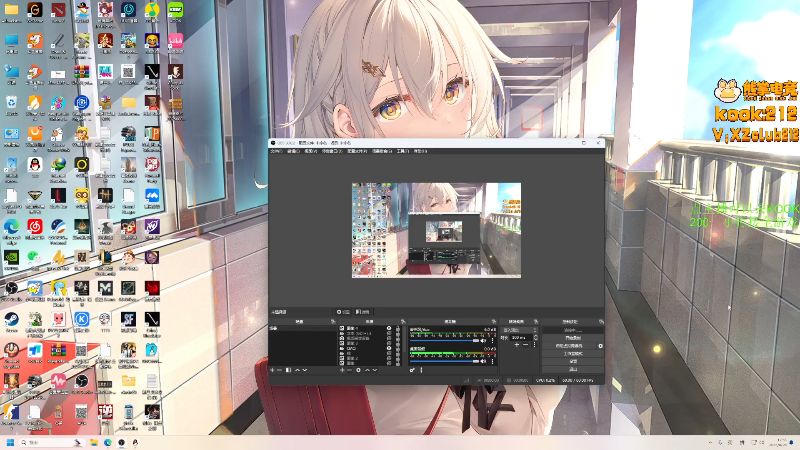Open the Profile menu in OBS
The width and height of the screenshot is (800, 450).
coord(357,151)
